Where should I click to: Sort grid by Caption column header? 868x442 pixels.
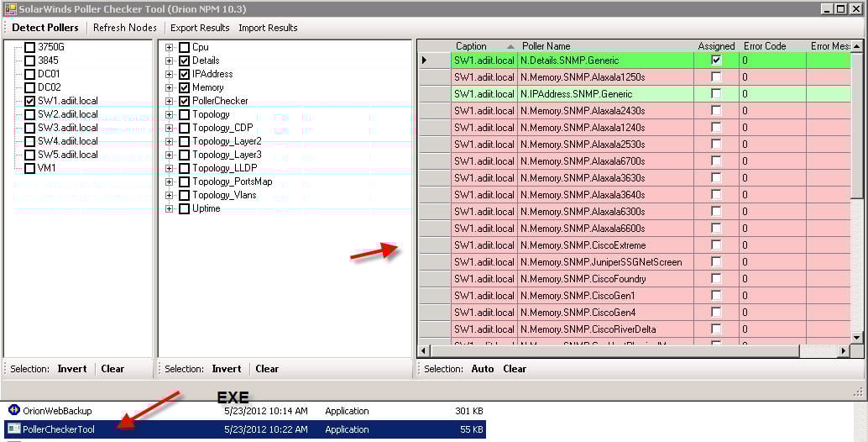pyautogui.click(x=484, y=46)
